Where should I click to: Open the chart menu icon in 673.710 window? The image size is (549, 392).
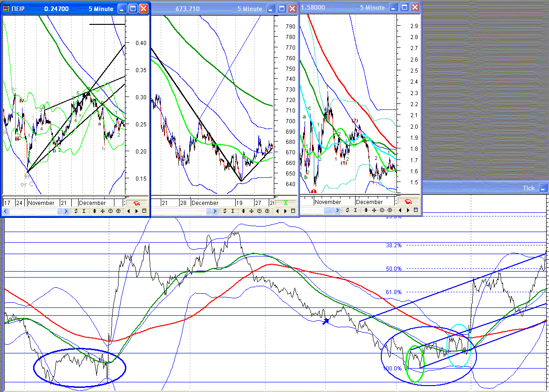pyautogui.click(x=293, y=211)
